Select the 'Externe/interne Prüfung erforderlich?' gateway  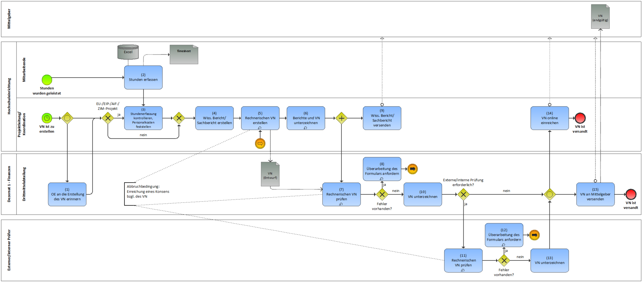click(463, 194)
